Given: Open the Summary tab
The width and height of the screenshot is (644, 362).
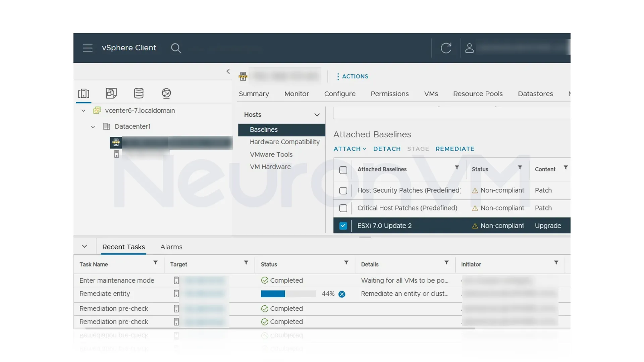Looking at the screenshot, I should (x=254, y=94).
